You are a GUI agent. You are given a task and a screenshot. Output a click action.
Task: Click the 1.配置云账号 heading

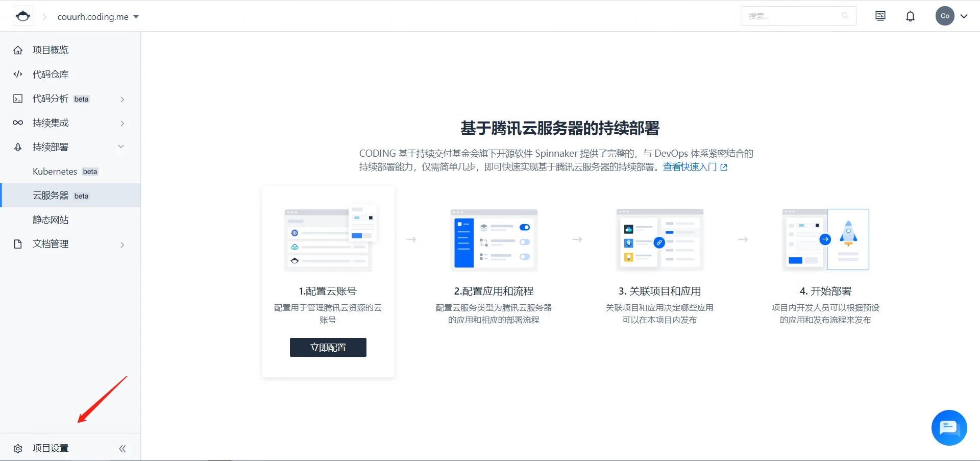pos(328,292)
